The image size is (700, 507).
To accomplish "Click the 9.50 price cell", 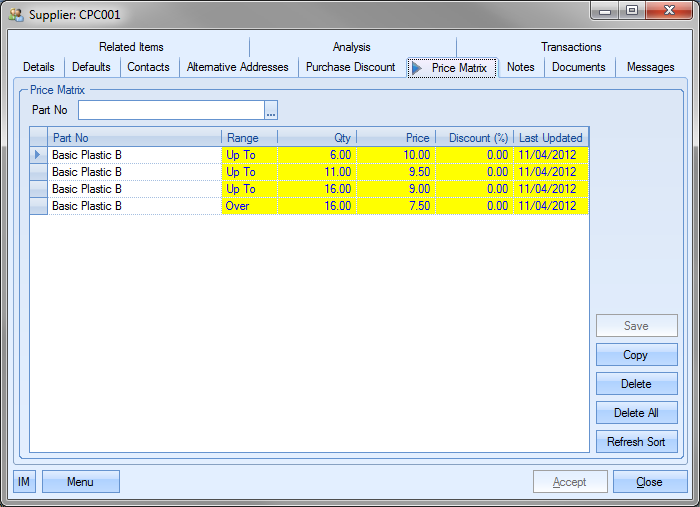I will coord(395,172).
